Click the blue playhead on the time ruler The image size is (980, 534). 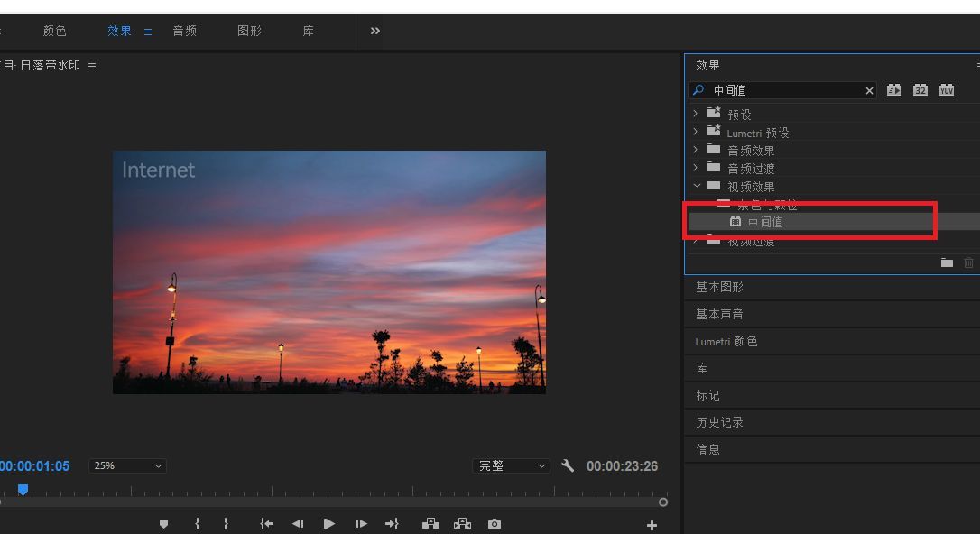click(x=23, y=489)
